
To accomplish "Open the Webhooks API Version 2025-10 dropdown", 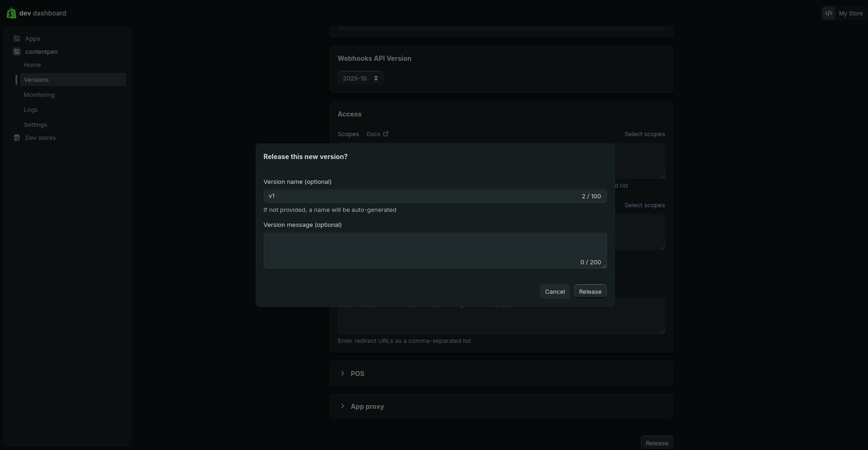I will tap(360, 78).
